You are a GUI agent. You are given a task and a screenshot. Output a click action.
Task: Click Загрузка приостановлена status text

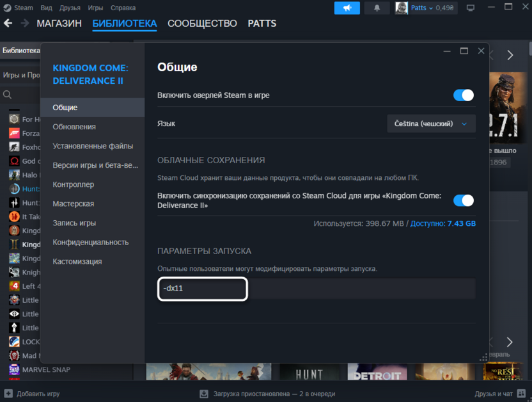(274, 394)
